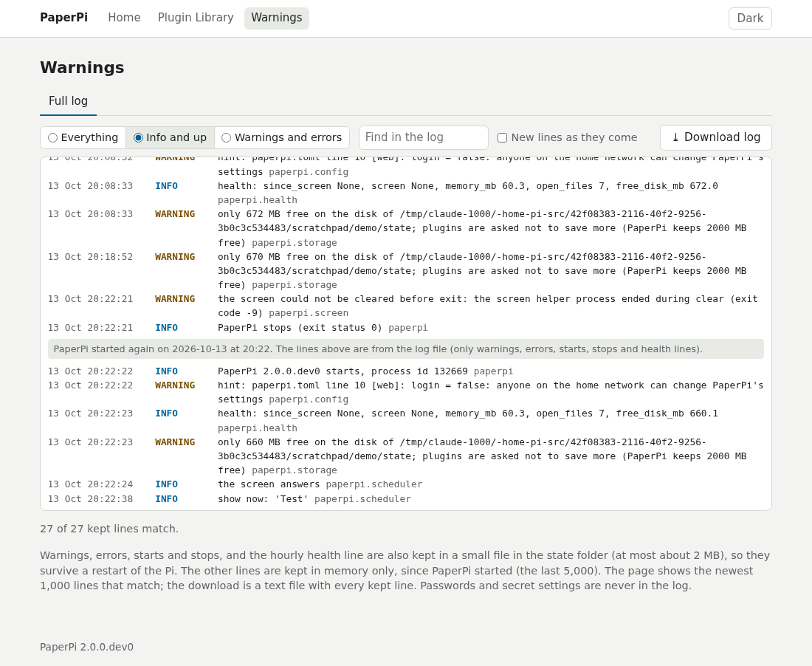The image size is (812, 666).
Task: Click the 13 Oct 20:22:24 timestamp
Action: pos(90,485)
